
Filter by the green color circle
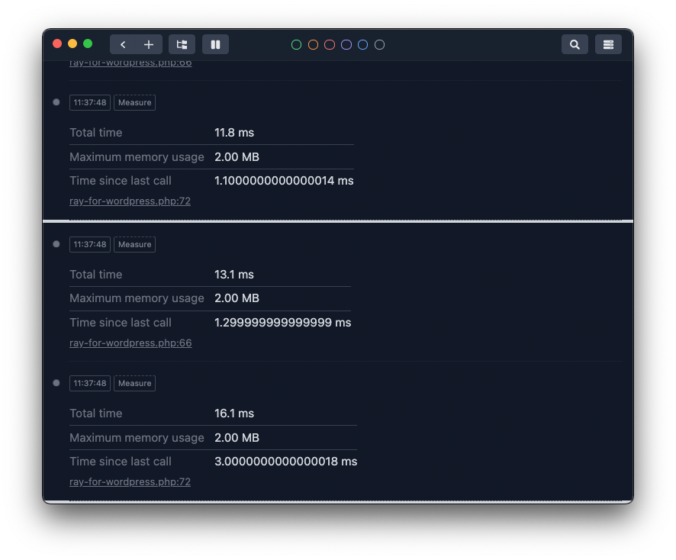coord(296,45)
